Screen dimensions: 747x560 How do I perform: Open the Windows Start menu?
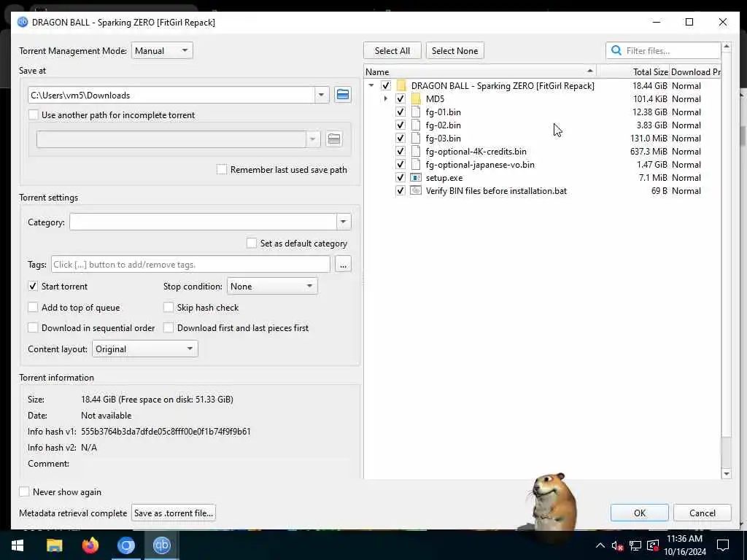click(x=18, y=545)
